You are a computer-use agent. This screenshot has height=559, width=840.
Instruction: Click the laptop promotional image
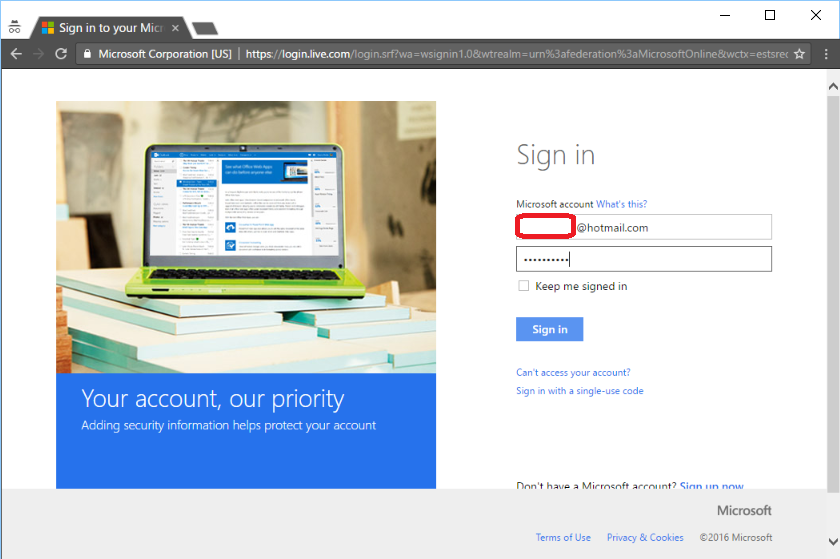tap(246, 237)
